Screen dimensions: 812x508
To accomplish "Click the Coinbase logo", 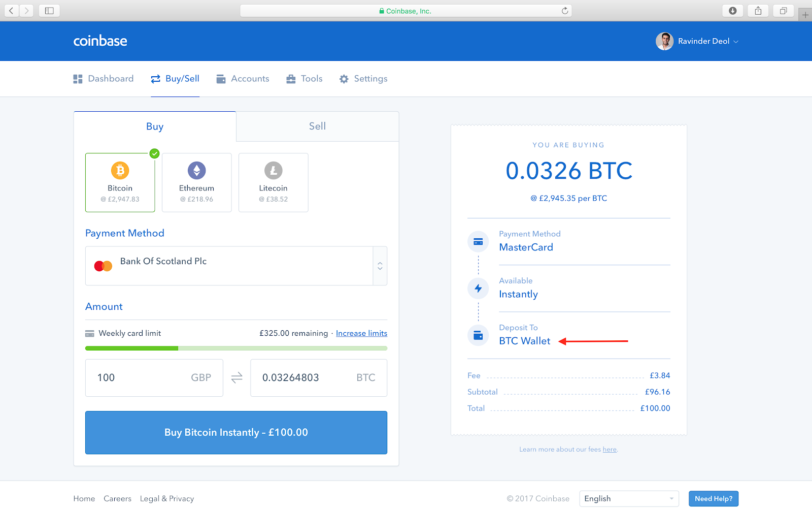I will 100,41.
